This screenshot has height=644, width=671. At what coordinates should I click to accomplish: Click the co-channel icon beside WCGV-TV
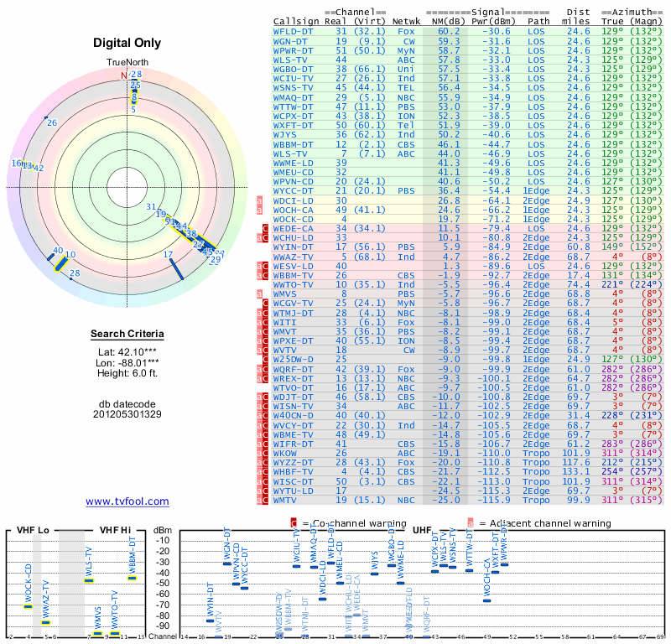[x=265, y=304]
